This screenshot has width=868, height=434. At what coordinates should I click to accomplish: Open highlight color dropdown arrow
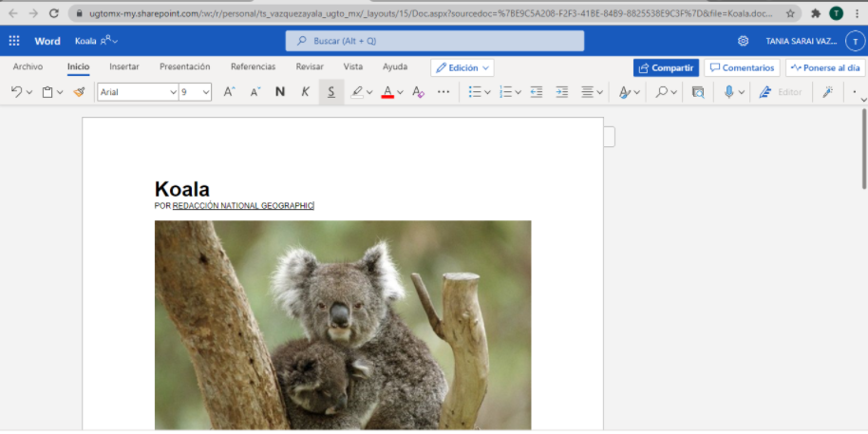tap(369, 92)
